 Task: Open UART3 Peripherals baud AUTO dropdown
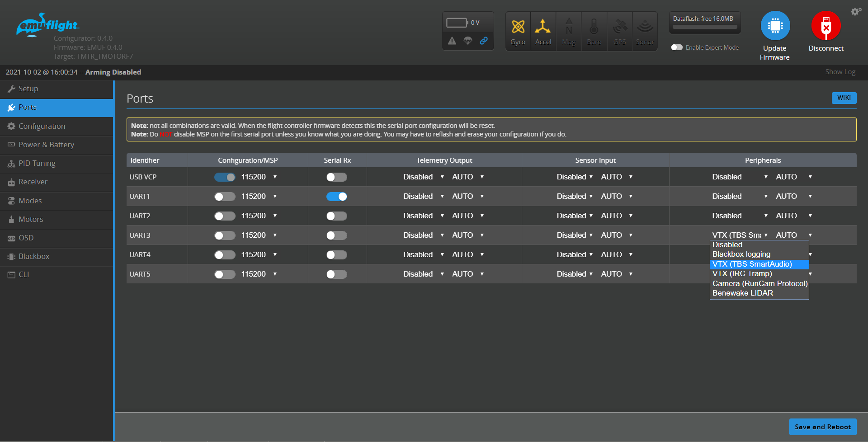(794, 235)
